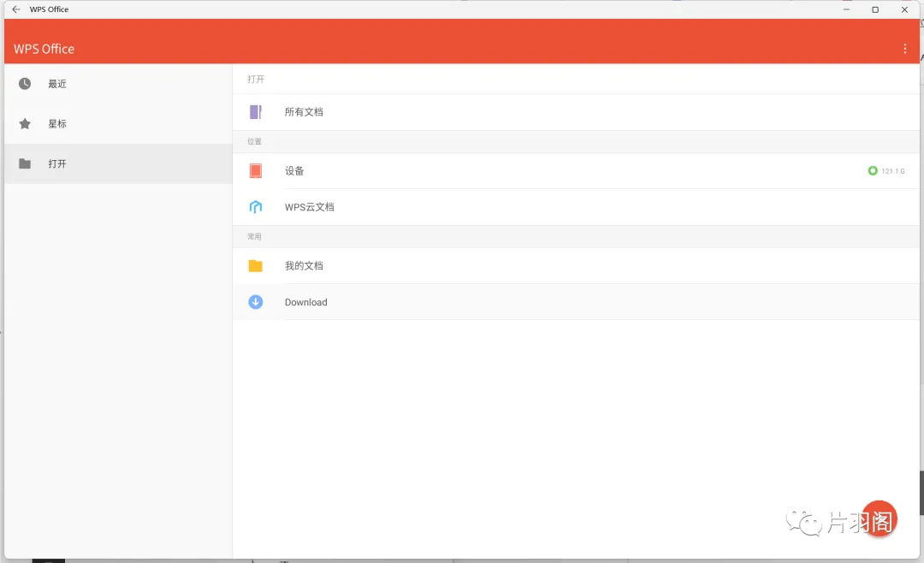Close the WPS Office window

coord(904,9)
